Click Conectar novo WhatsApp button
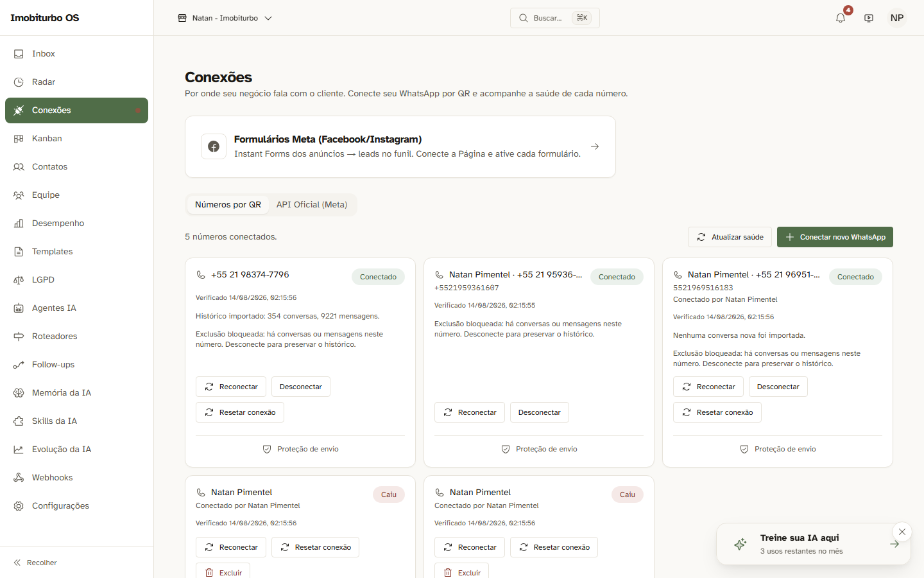This screenshot has height=578, width=924. click(835, 237)
